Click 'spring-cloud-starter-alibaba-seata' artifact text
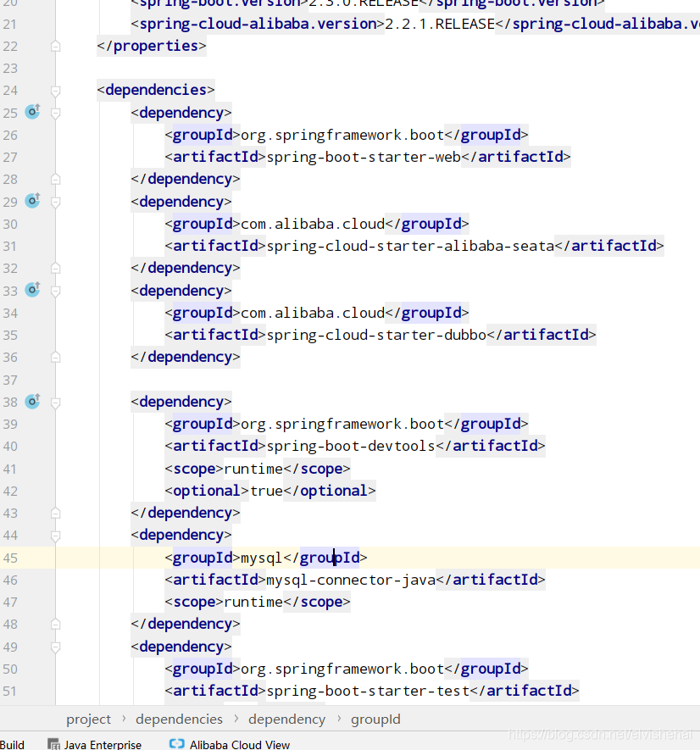Image resolution: width=700 pixels, height=750 pixels. pyautogui.click(x=410, y=246)
